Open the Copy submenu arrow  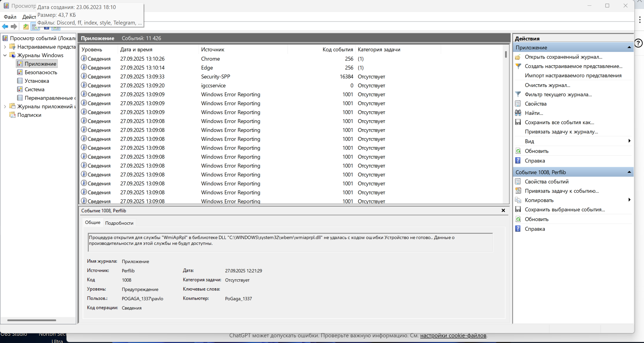(x=629, y=200)
